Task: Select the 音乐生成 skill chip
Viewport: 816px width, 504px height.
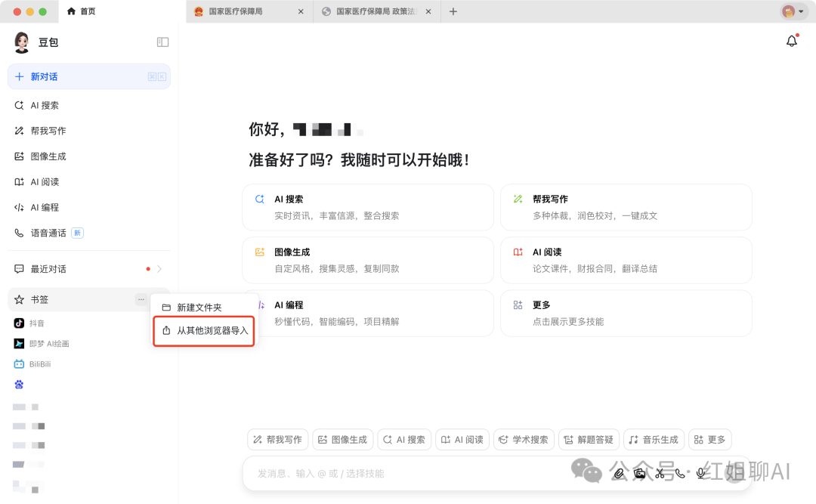Action: [x=654, y=440]
